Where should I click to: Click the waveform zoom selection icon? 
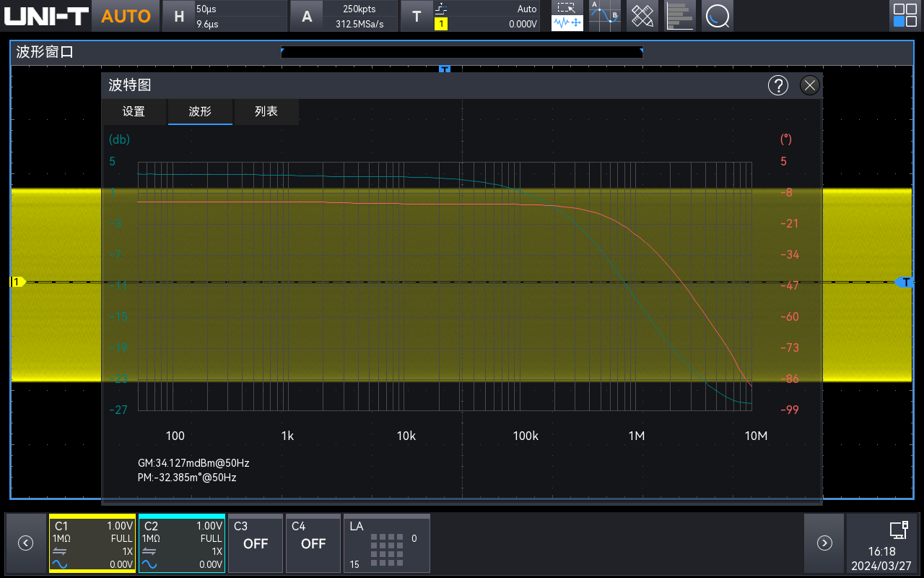tap(567, 16)
